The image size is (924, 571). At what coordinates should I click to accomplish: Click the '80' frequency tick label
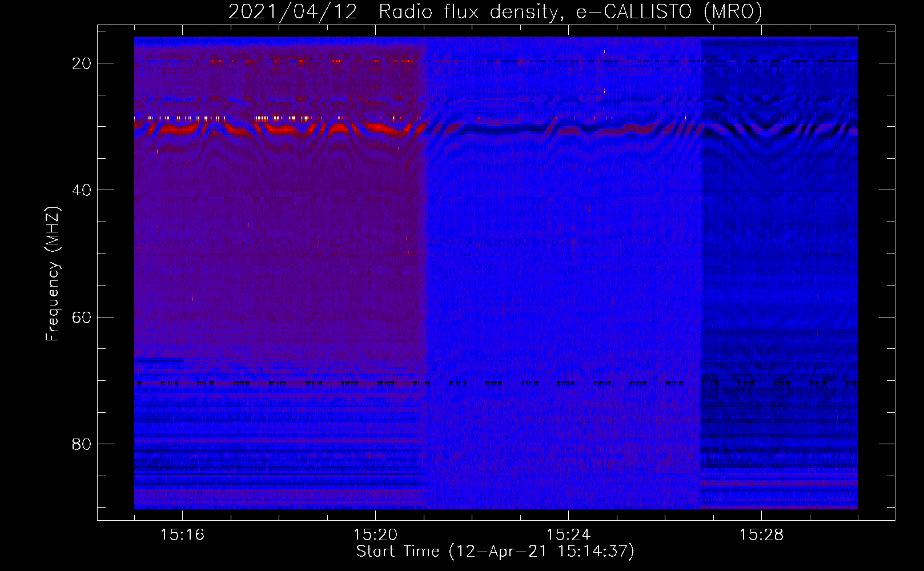pyautogui.click(x=82, y=444)
